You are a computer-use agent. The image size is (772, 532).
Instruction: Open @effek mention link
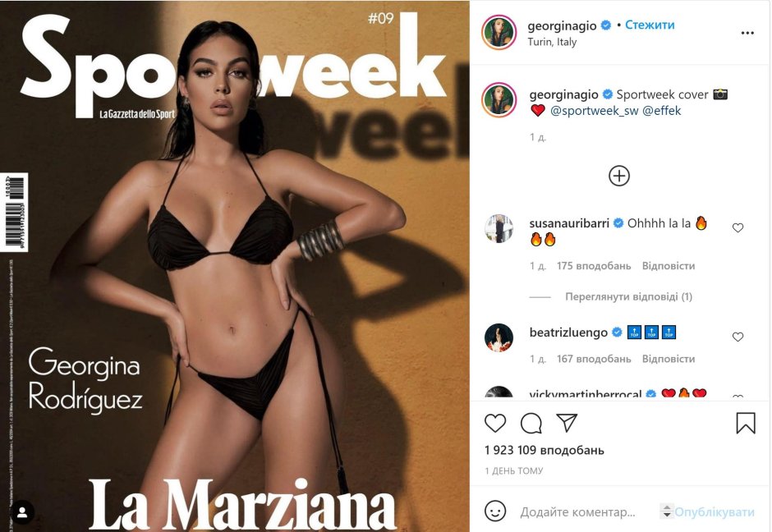[662, 111]
